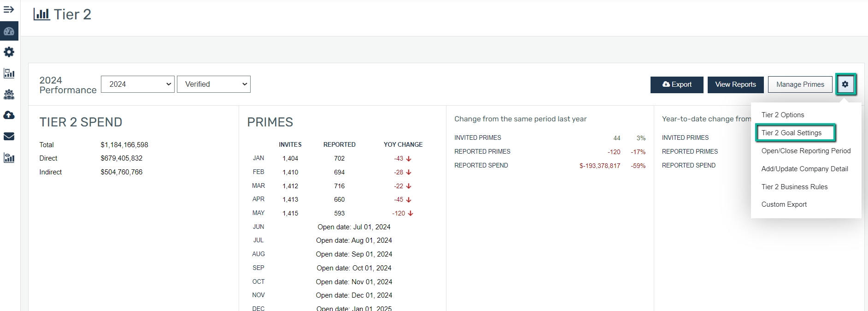This screenshot has width=868, height=311.
Task: Click the red down arrow in JAN row
Action: coord(409,159)
